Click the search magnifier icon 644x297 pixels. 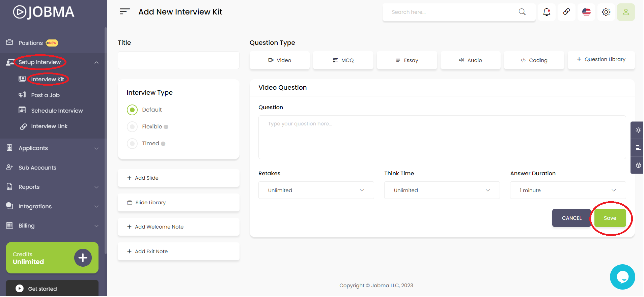tap(522, 12)
